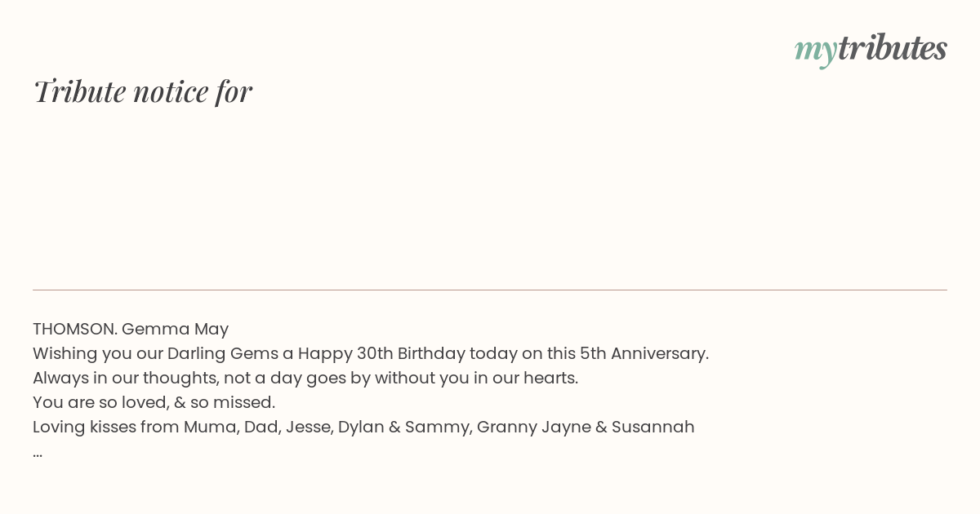Click the word "tributes" in the logo
The image size is (980, 514).
(893, 47)
